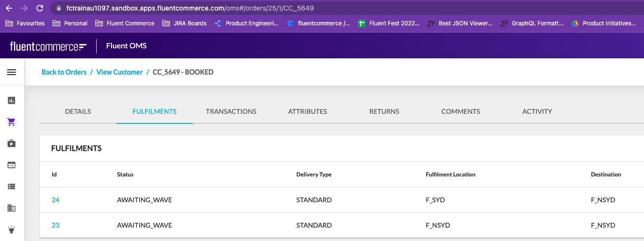Open the building locations icon in sidebar
The image size is (644, 241).
[11, 208]
